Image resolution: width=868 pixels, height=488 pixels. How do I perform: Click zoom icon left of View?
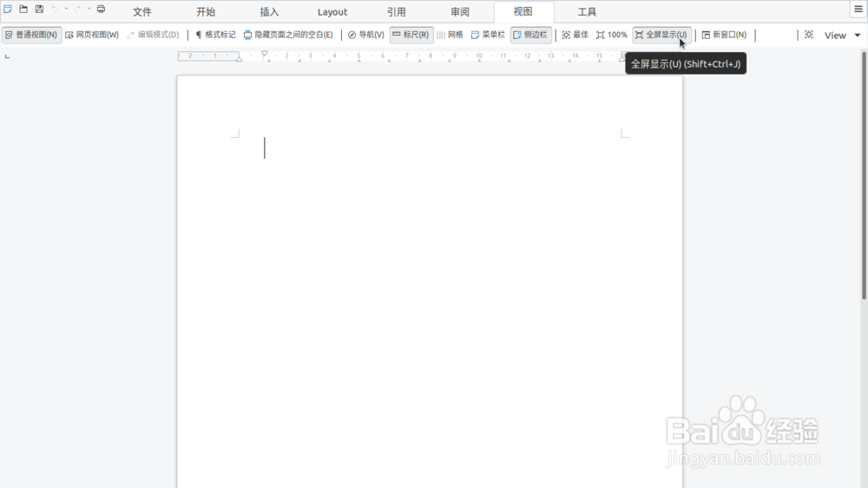(809, 35)
